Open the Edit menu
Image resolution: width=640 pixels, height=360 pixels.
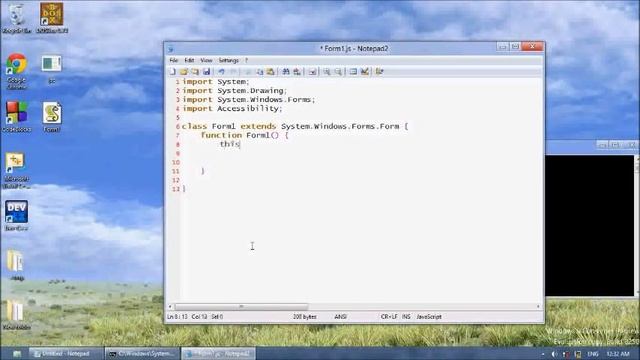point(189,60)
